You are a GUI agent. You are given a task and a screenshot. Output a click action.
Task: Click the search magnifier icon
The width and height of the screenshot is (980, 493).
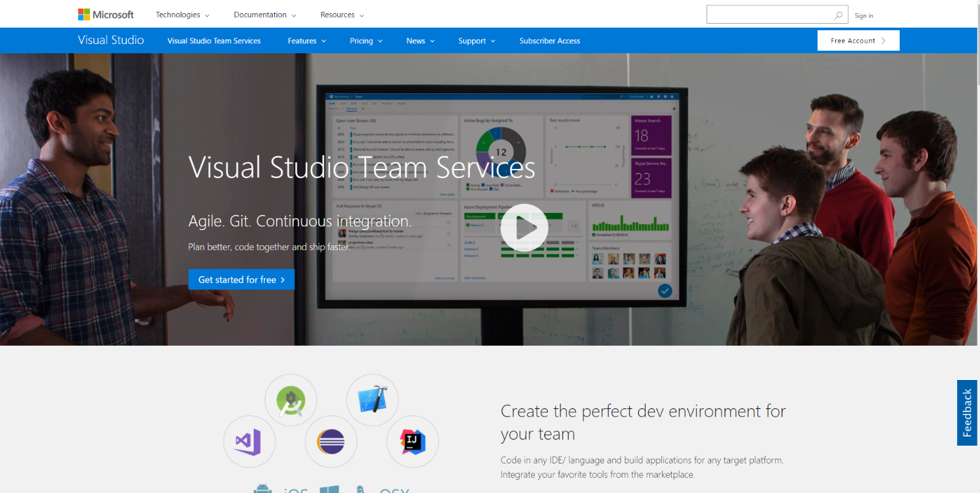pos(838,15)
